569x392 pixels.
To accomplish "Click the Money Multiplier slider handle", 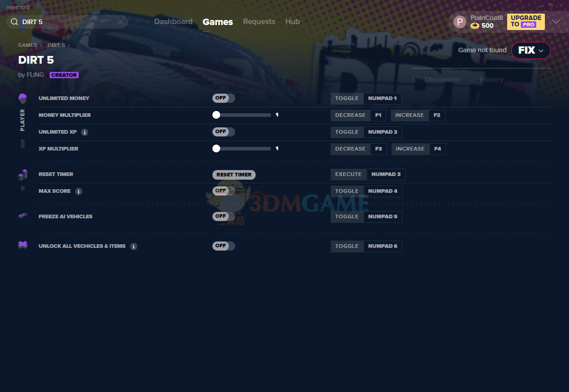I will click(x=216, y=115).
